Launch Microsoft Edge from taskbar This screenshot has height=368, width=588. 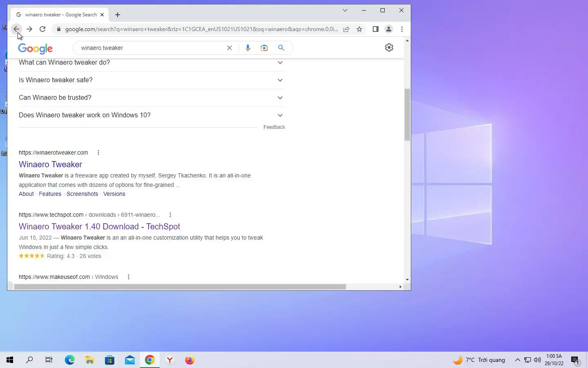70,360
